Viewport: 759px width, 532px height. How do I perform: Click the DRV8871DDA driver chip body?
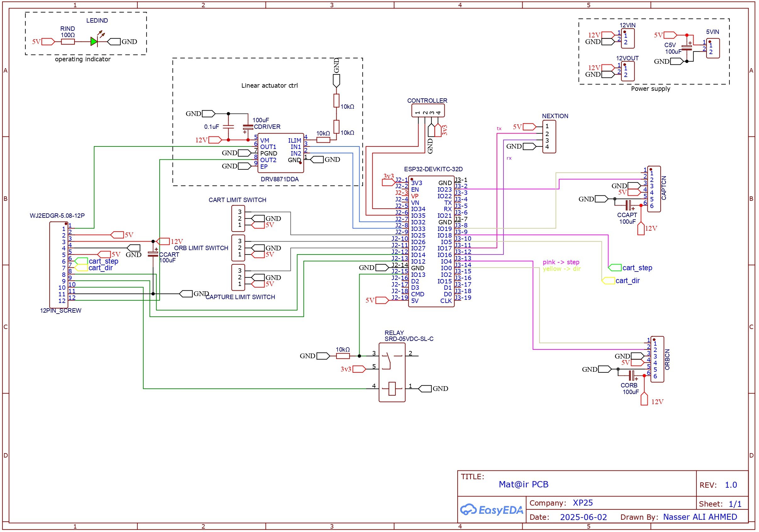pos(281,153)
